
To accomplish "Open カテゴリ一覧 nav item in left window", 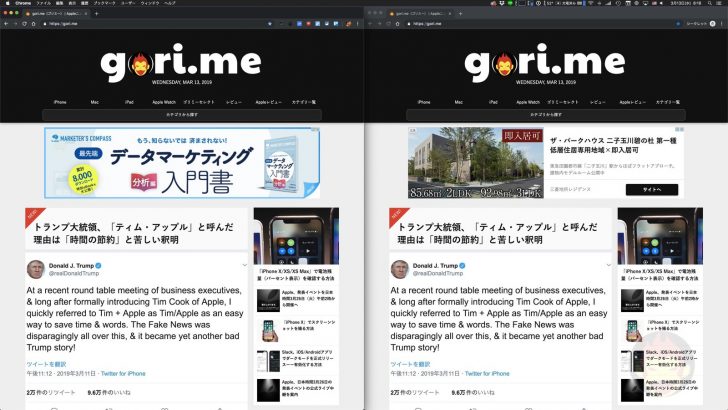I will click(304, 102).
